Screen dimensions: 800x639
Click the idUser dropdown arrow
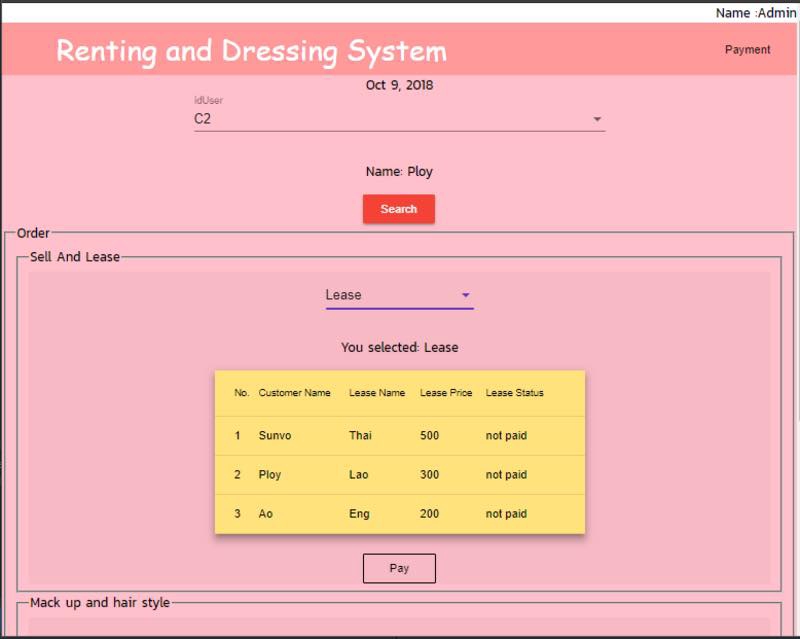tap(597, 119)
